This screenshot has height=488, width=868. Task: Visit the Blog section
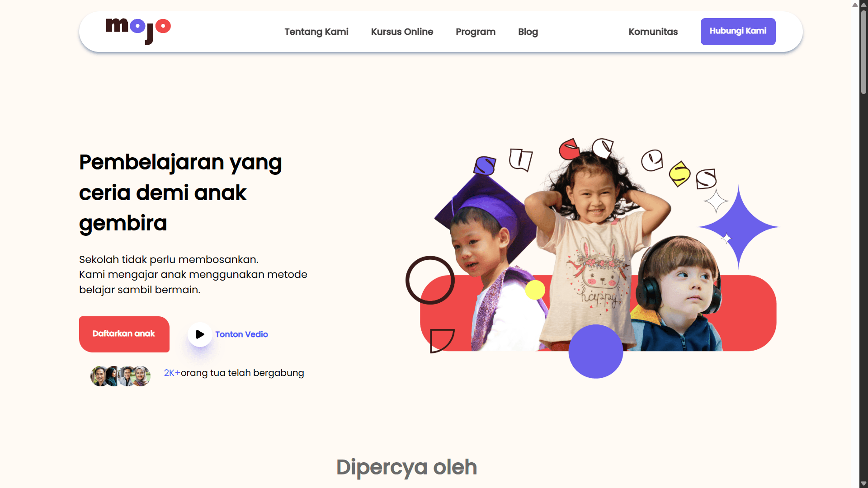528,32
